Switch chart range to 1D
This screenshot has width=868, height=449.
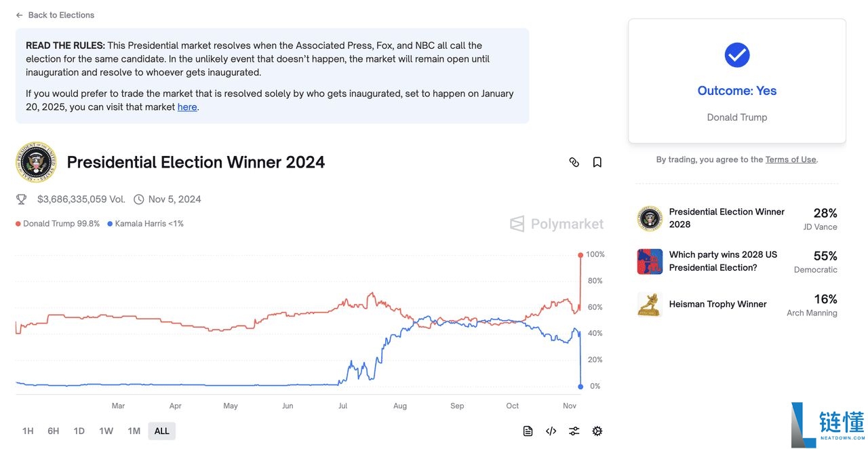point(79,431)
